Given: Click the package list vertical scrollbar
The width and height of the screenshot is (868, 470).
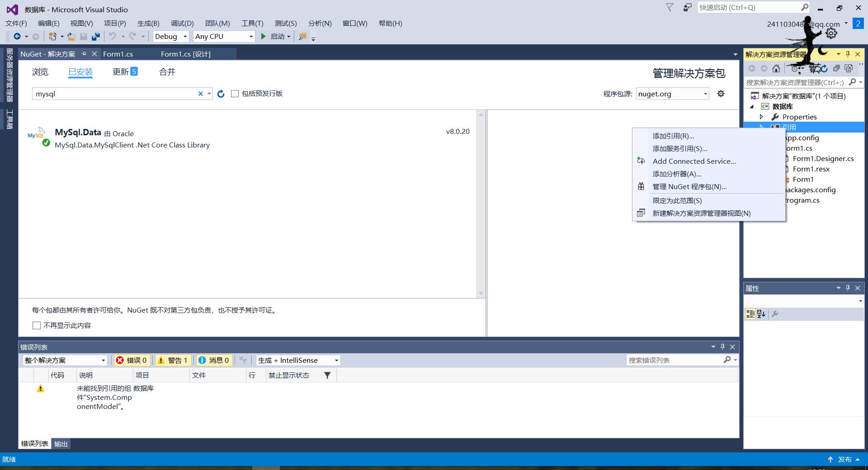Looking at the screenshot, I should tap(481, 204).
